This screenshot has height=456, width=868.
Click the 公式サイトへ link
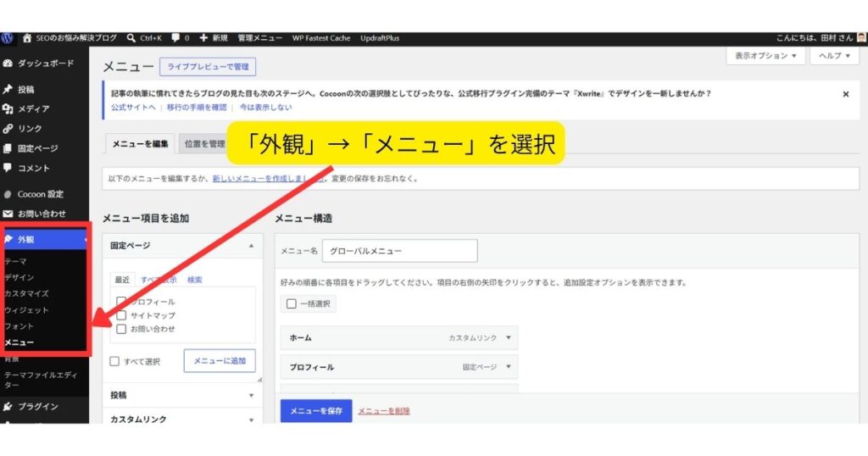(x=133, y=108)
